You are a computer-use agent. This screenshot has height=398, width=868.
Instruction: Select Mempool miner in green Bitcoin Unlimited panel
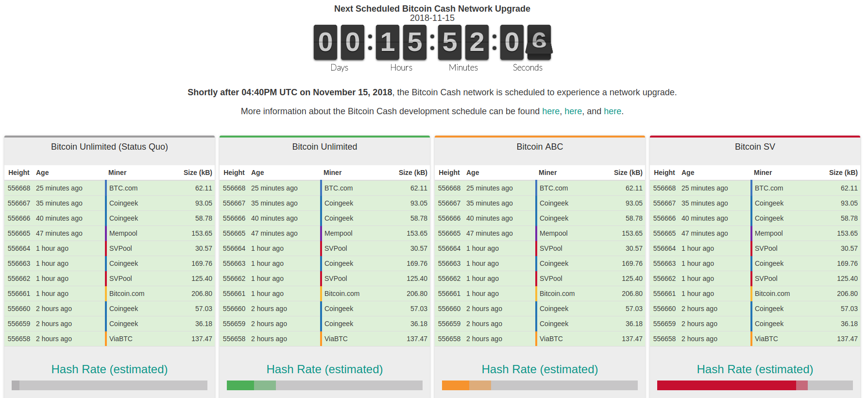339,233
